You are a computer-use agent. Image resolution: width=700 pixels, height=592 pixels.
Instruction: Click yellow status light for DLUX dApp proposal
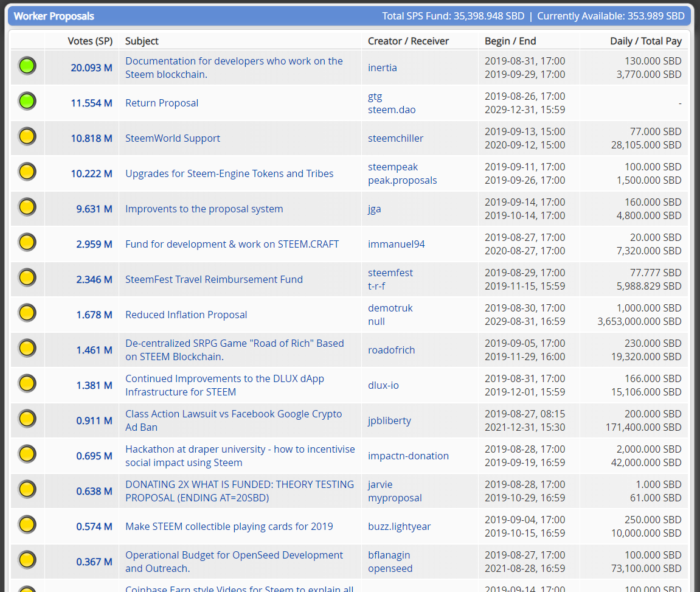click(x=27, y=383)
